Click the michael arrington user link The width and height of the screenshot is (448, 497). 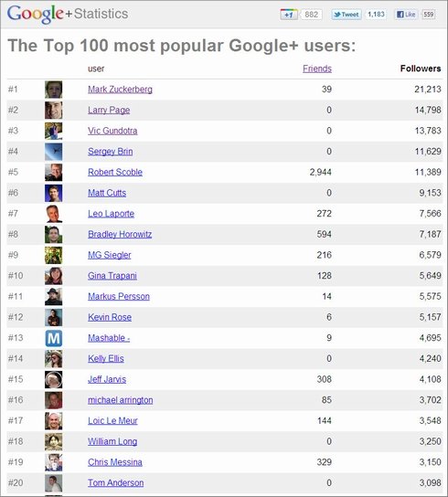pyautogui.click(x=121, y=400)
